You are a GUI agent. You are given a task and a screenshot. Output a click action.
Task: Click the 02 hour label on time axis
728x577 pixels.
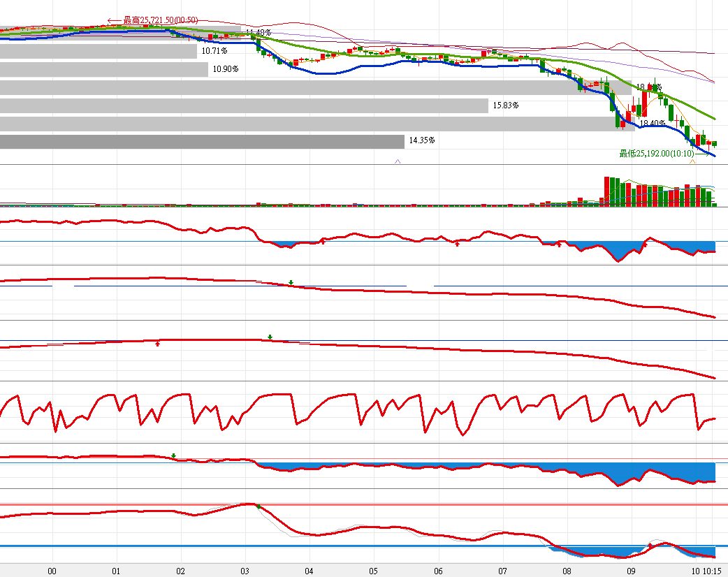(181, 571)
